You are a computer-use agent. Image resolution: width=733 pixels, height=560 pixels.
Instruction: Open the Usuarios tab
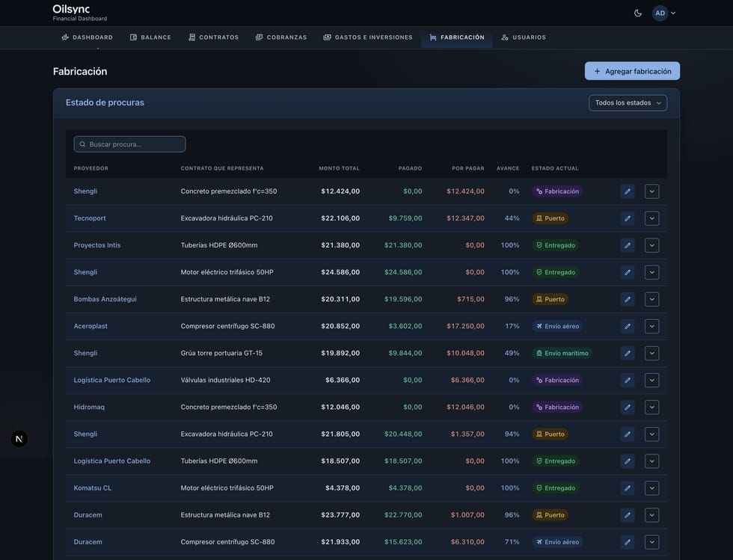(x=524, y=37)
